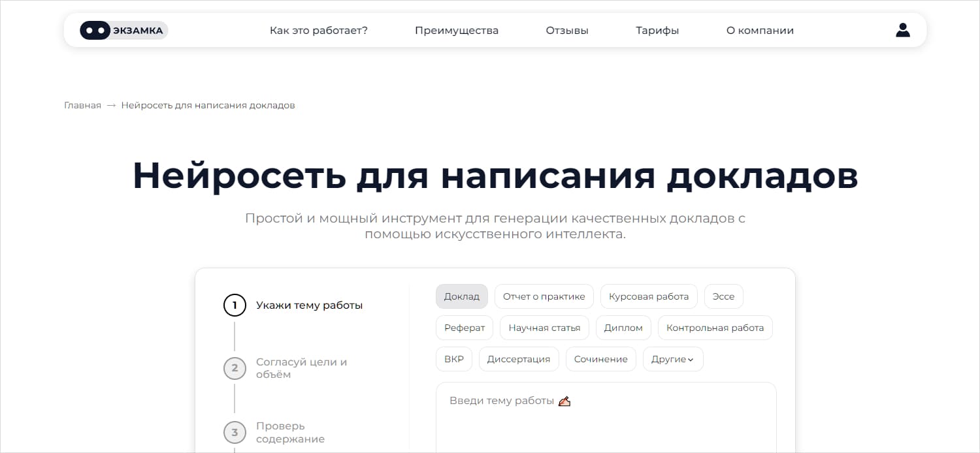
Task: Open the user account icon
Action: tap(902, 29)
